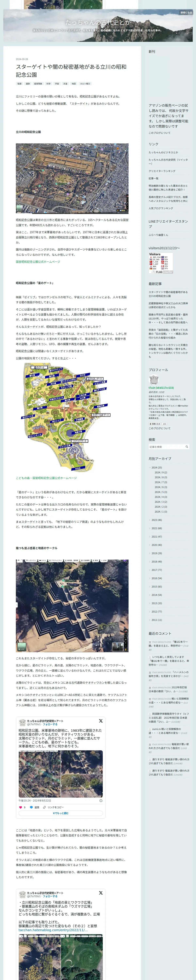The image size is (196, 980).
Task: Select the 陰謀 tag
Action: pos(19,84)
